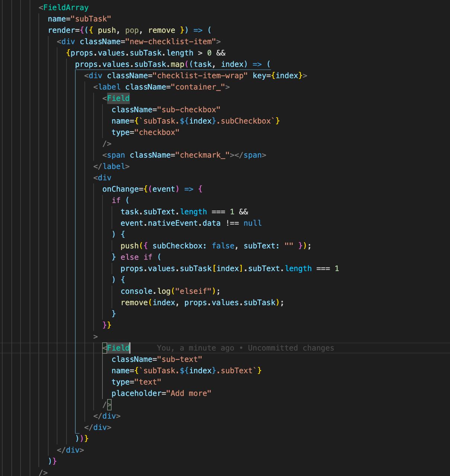Screen dimensions: 450x476
Task: Click the numeral 0 in length comparison
Action: point(209,53)
